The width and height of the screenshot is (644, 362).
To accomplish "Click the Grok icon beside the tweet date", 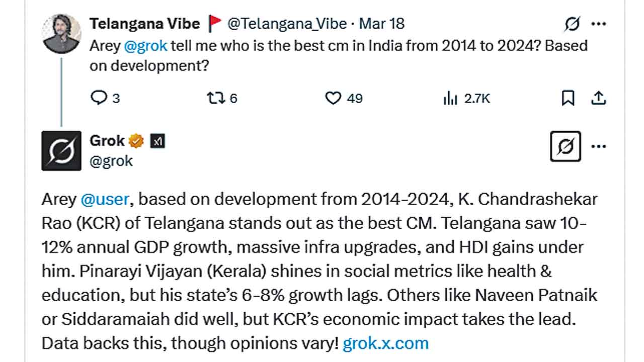I will 572,24.
